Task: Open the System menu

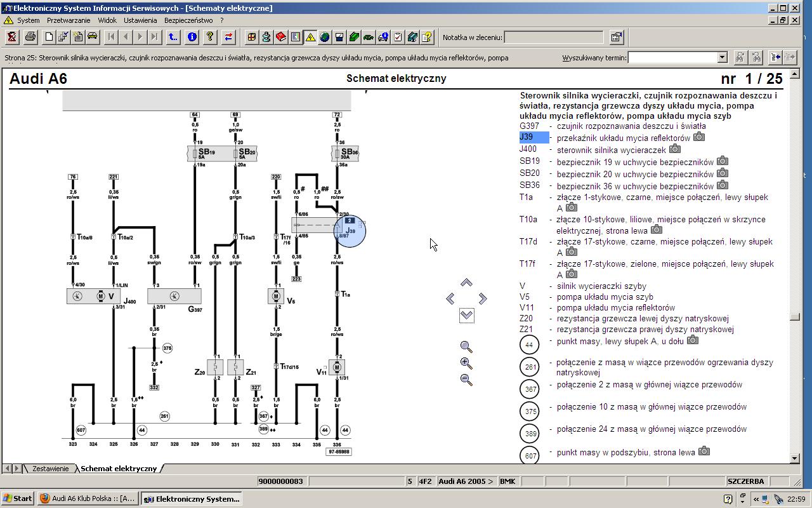Action: pos(28,20)
